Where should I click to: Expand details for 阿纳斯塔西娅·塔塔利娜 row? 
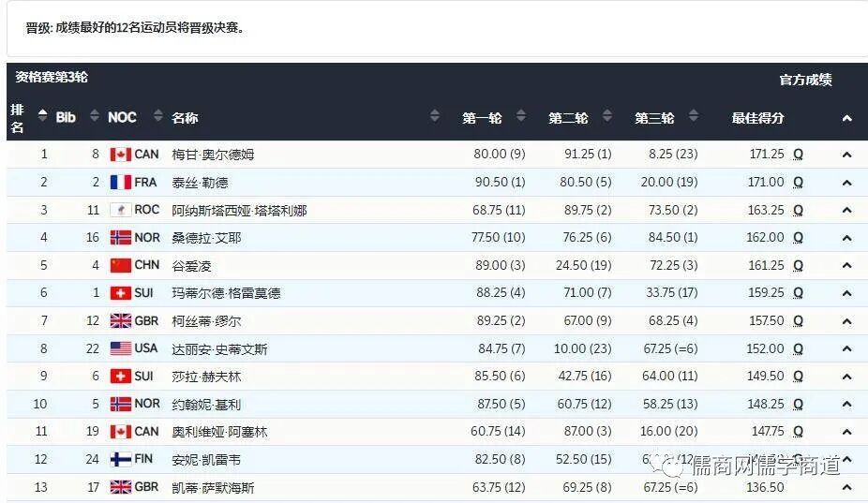coord(847,210)
